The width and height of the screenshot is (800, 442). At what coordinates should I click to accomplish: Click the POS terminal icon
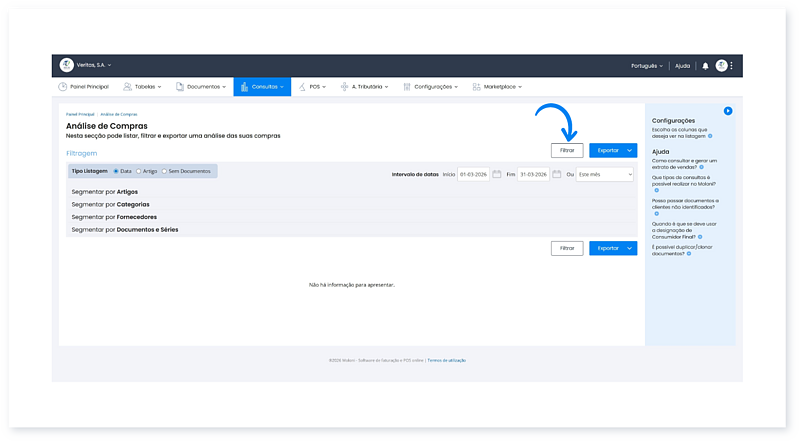(302, 87)
